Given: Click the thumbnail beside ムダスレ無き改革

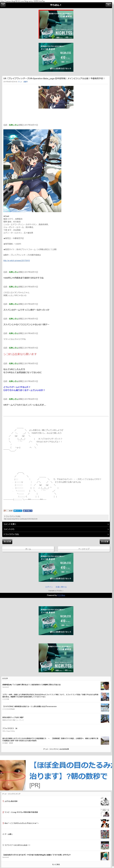Looking at the screenshot, I should click(105, 801).
